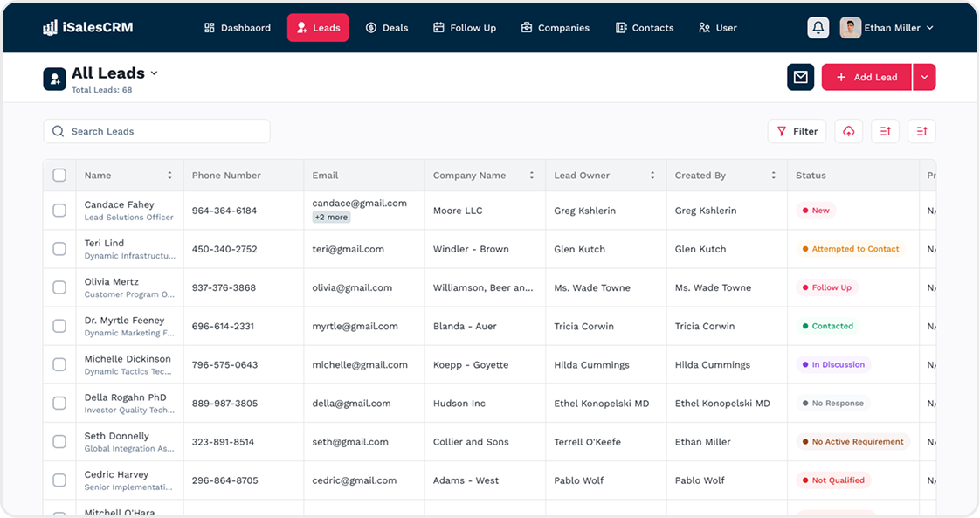Click Ethan Miller's avatar picture
This screenshot has width=980, height=518.
click(850, 27)
